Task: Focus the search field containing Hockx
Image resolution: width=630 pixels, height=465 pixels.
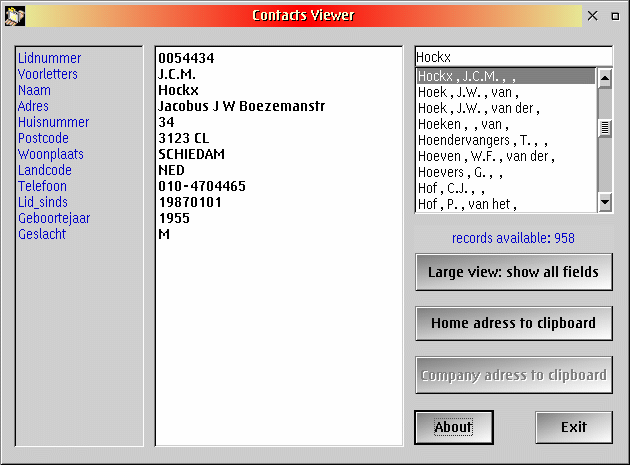Action: pyautogui.click(x=512, y=56)
